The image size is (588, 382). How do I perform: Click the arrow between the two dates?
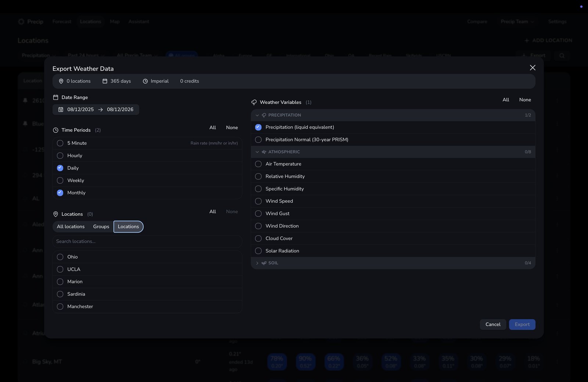pos(100,110)
